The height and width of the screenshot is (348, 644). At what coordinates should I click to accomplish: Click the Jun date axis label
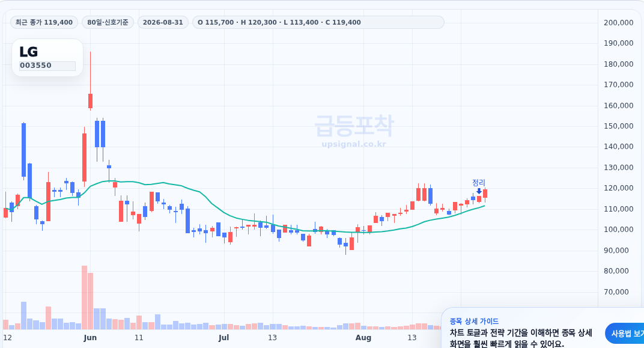90,338
